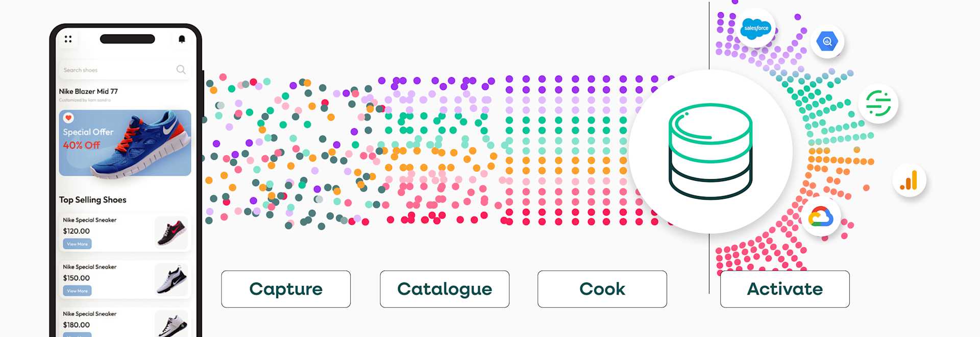Click the Google Cloud icon
Viewport: 980px width, 337px height.
point(821,217)
